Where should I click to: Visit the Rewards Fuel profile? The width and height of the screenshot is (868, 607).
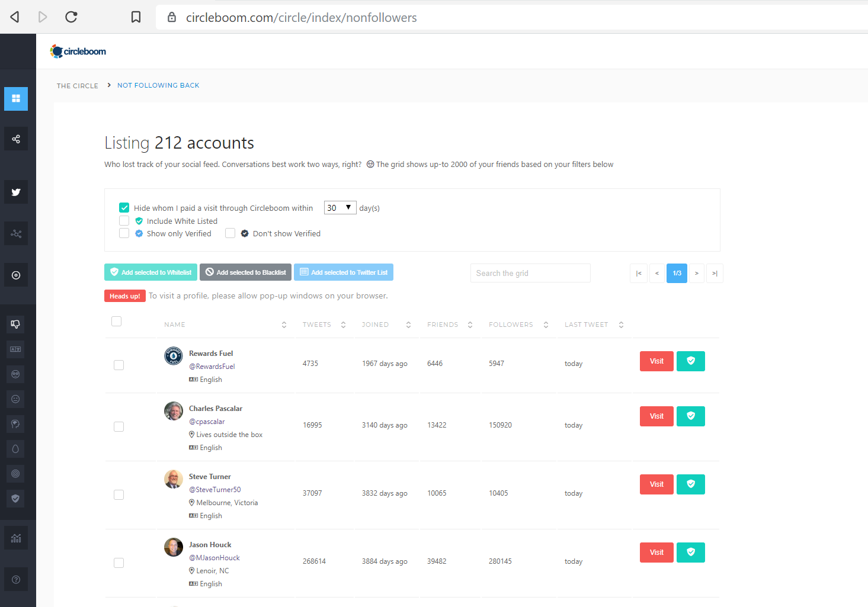pyautogui.click(x=656, y=361)
